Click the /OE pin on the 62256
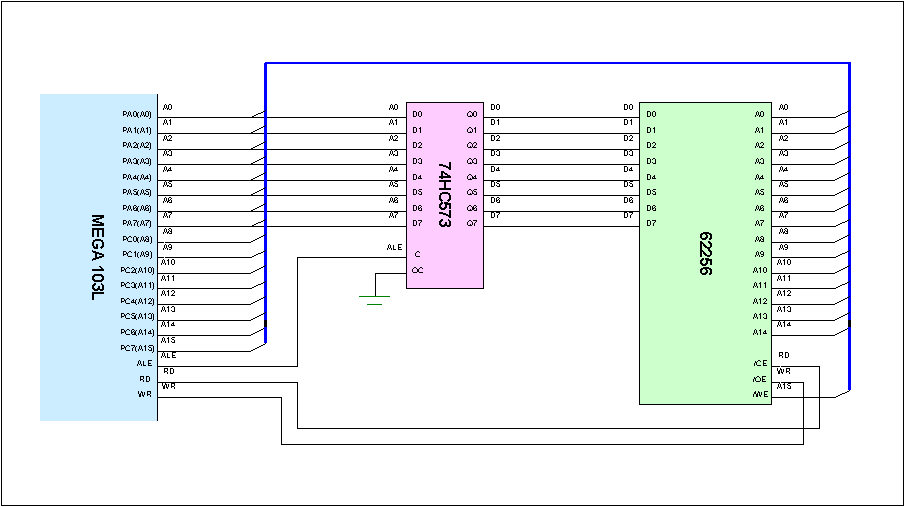Screen dimensions: 905x507 [x=760, y=379]
